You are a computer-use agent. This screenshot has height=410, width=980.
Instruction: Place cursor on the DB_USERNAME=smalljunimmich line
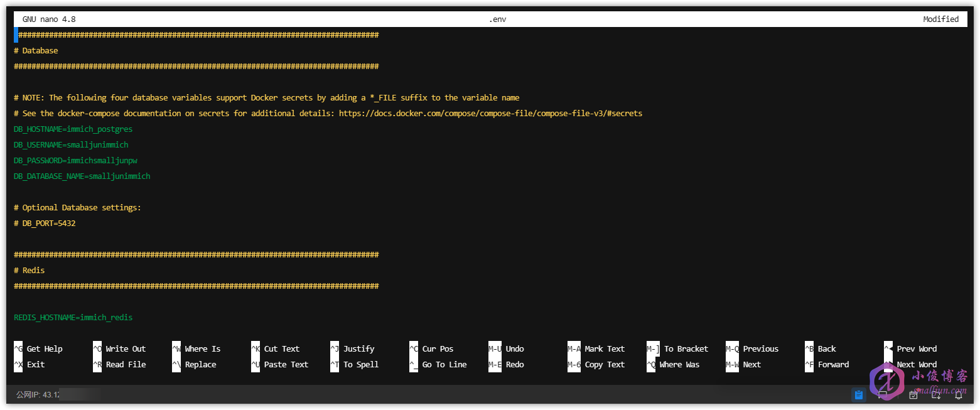(x=71, y=145)
